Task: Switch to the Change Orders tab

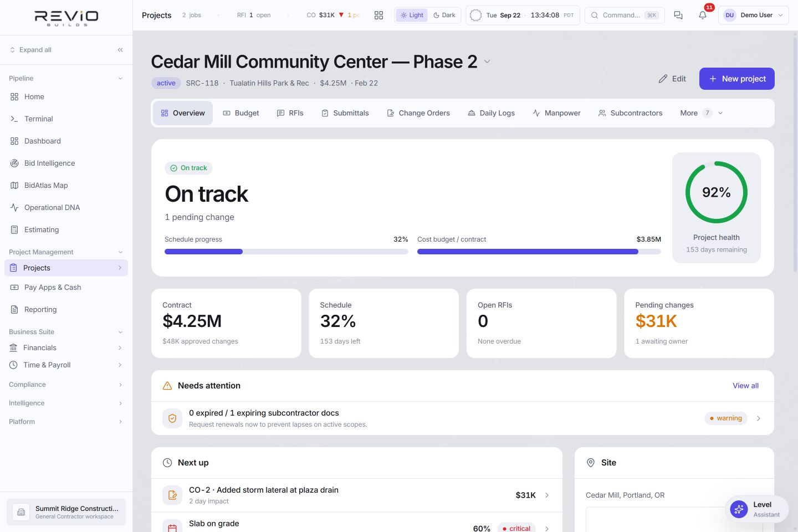Action: click(418, 113)
